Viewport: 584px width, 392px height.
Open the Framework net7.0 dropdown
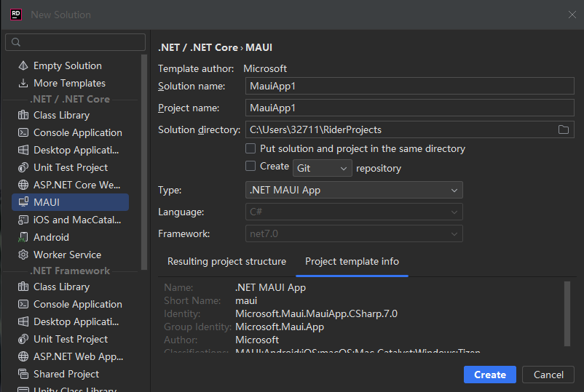pyautogui.click(x=354, y=233)
